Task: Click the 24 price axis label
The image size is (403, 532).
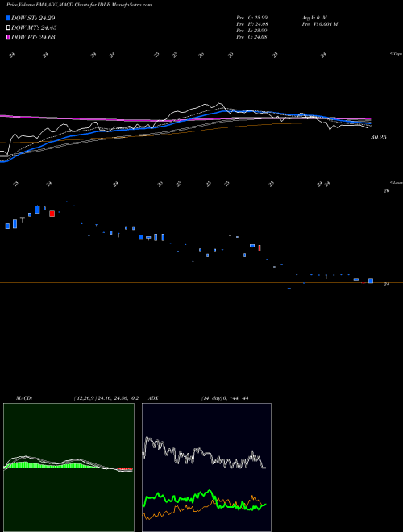Action: 386,285
